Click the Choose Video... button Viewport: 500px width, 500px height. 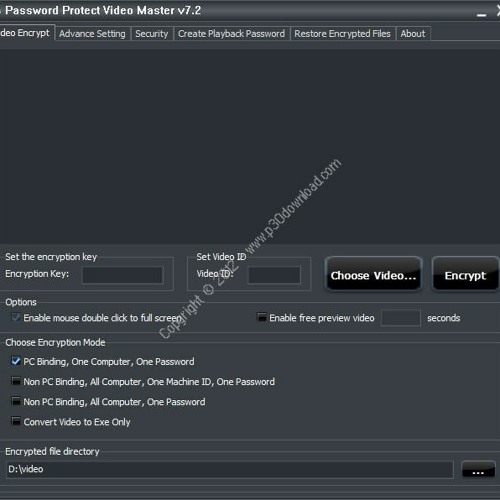tap(373, 275)
